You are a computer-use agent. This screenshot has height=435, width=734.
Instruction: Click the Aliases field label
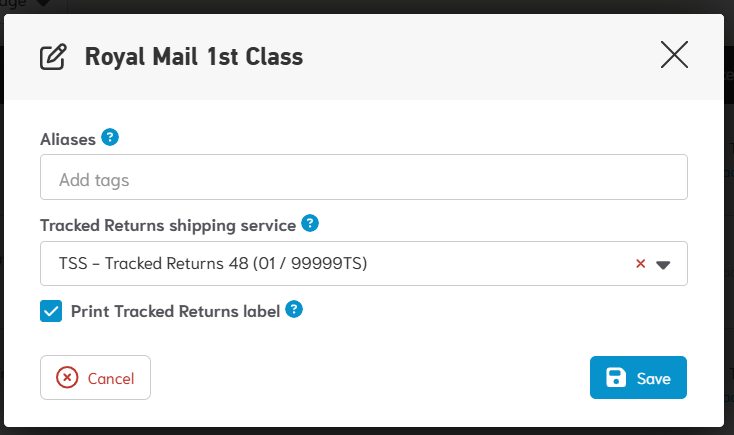[x=68, y=140]
